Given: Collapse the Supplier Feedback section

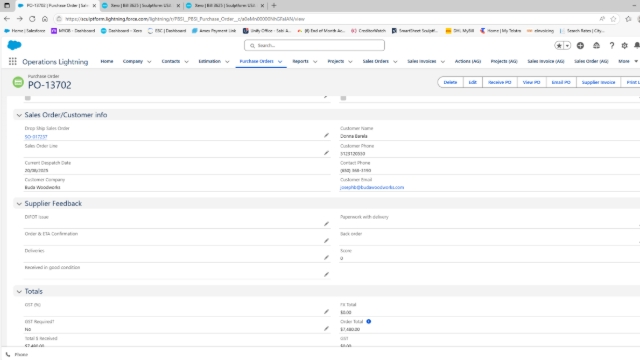Looking at the screenshot, I should (19, 203).
